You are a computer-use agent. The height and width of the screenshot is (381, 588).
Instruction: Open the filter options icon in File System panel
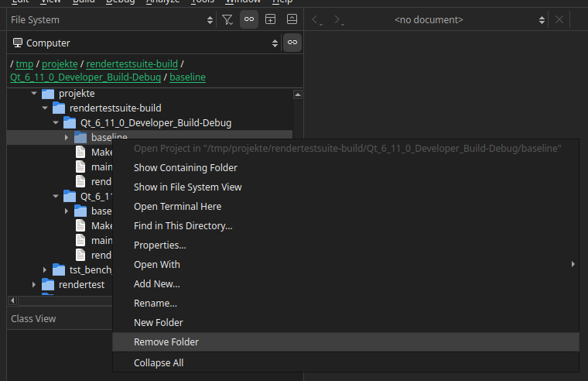pos(227,19)
